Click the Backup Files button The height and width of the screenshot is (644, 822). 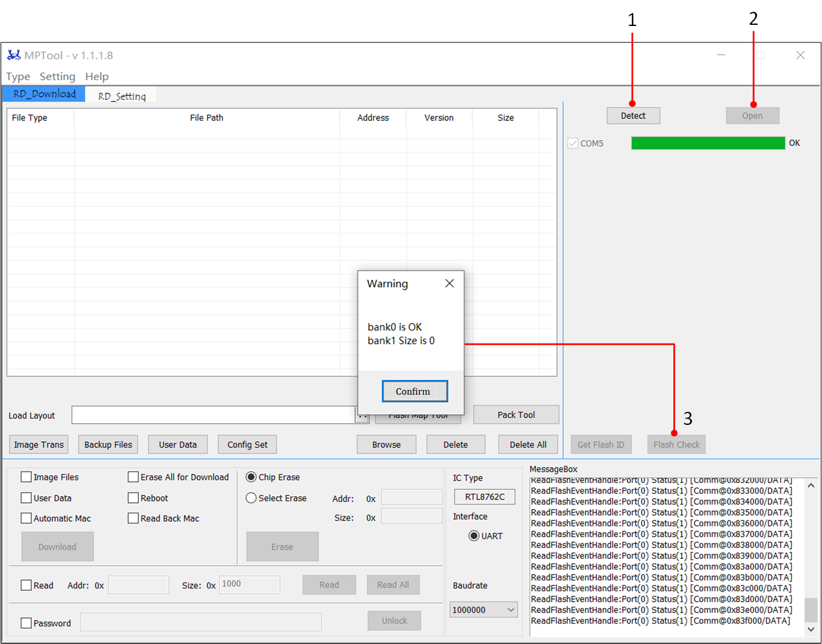(108, 445)
